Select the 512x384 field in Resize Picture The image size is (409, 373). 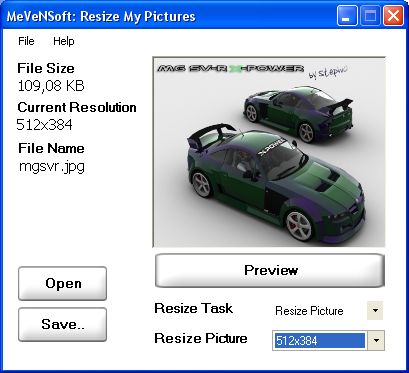click(x=319, y=340)
